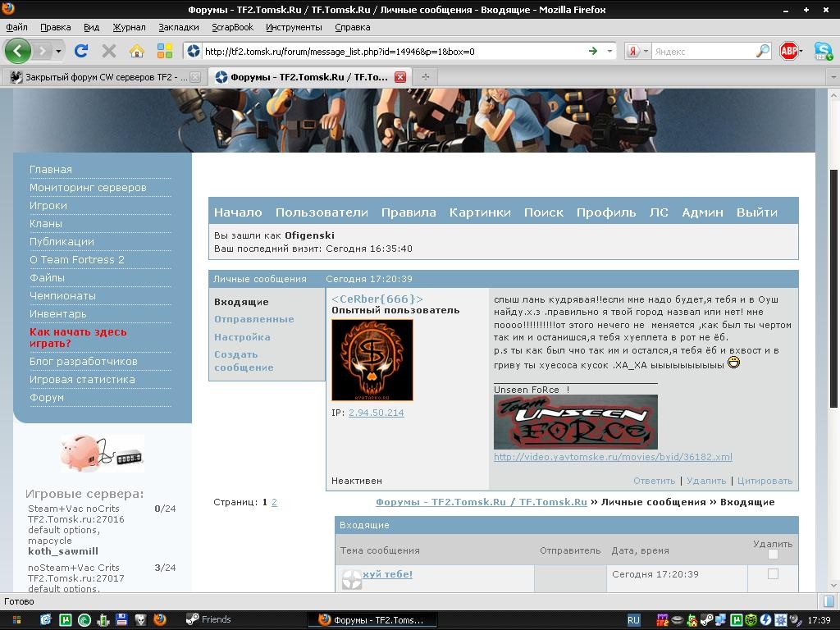Screen dimensions: 840x630
Task: Click the Windows Start button icon
Action: point(16,620)
